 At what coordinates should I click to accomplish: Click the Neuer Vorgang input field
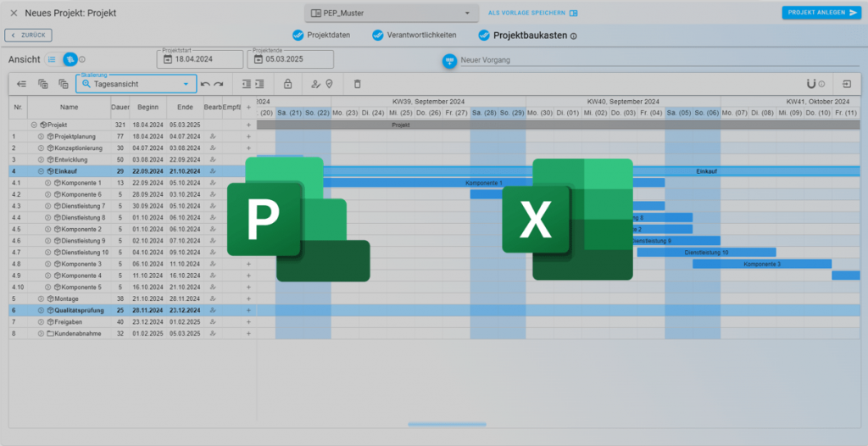click(x=658, y=60)
